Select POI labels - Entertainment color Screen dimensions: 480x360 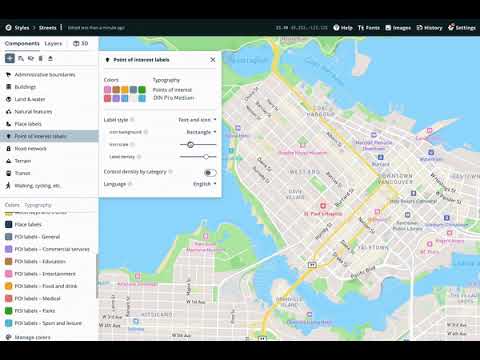(49, 274)
